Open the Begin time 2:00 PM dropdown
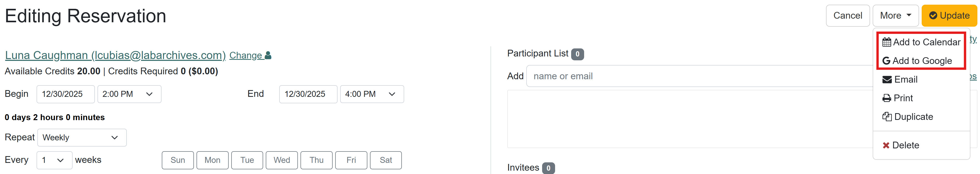Image resolution: width=980 pixels, height=174 pixels. 129,94
